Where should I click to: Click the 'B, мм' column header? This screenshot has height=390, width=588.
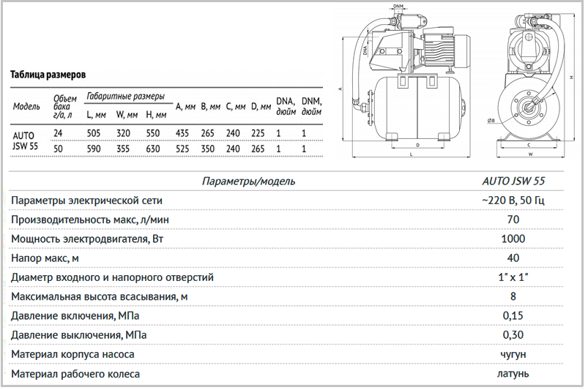tap(211, 107)
